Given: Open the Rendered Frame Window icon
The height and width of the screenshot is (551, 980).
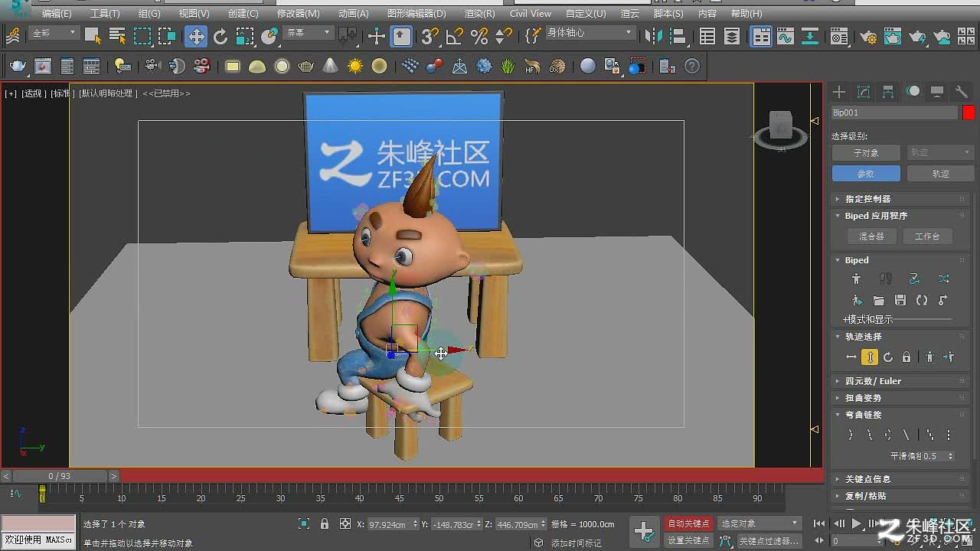Looking at the screenshot, I should pyautogui.click(x=893, y=36).
